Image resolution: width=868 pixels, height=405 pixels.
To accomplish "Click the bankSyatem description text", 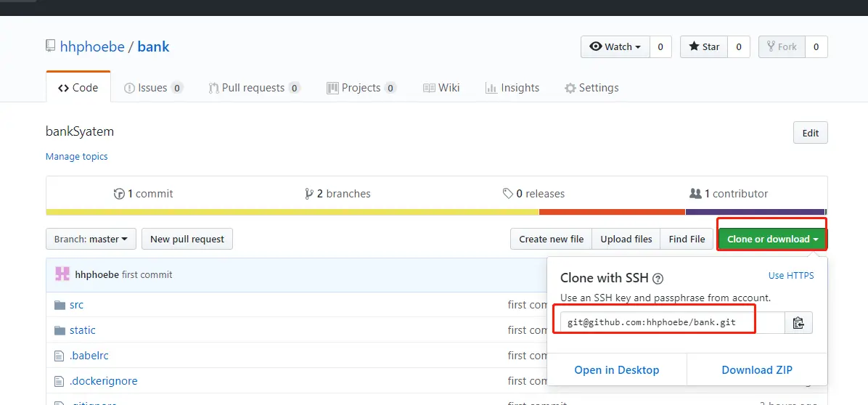I will click(81, 132).
